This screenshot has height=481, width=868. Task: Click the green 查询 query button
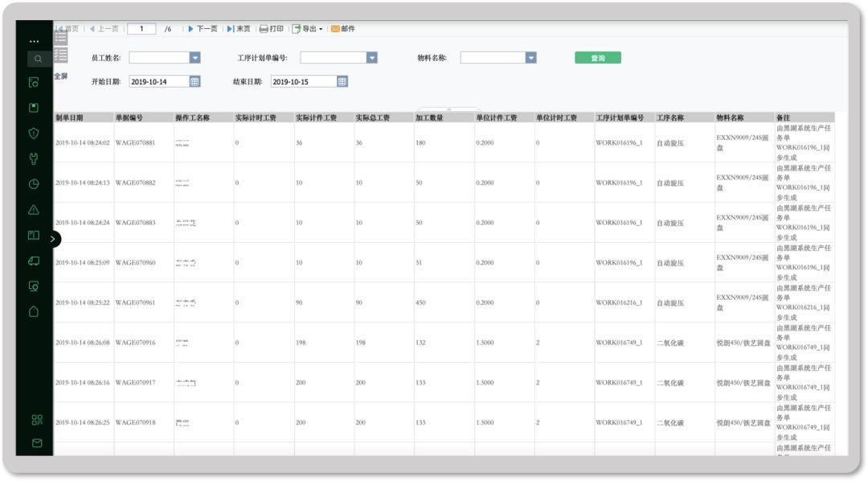coord(598,58)
